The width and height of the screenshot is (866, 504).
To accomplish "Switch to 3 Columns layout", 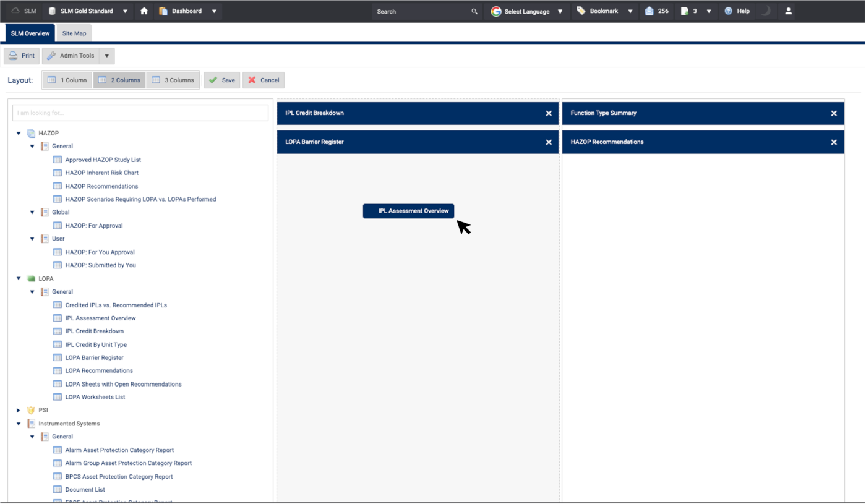I will [173, 80].
